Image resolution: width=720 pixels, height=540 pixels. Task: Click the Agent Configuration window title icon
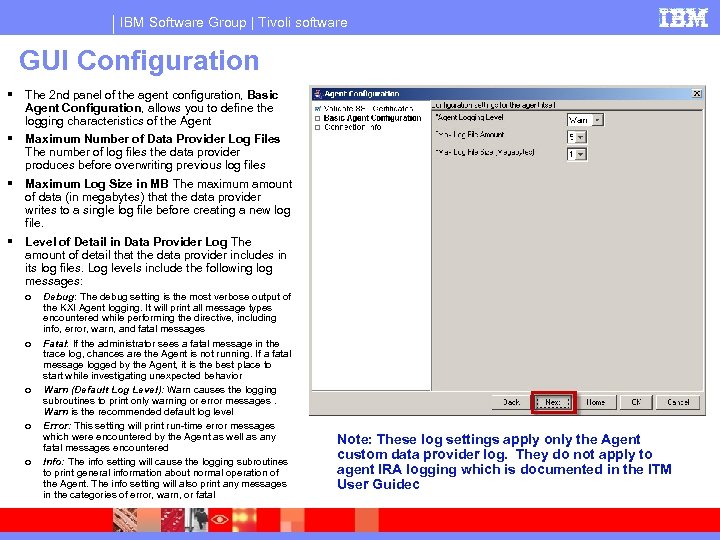[x=317, y=94]
